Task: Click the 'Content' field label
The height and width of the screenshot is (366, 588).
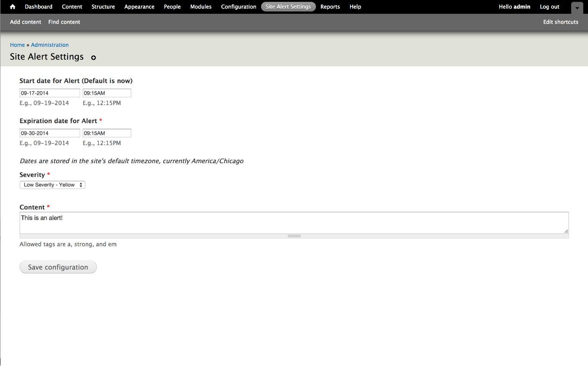Action: [32, 207]
